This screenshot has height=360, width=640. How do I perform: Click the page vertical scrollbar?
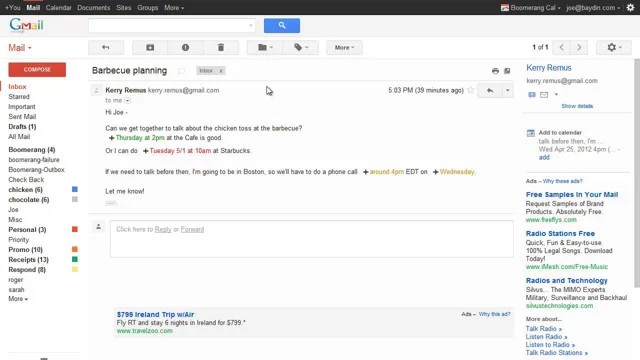(x=637, y=173)
